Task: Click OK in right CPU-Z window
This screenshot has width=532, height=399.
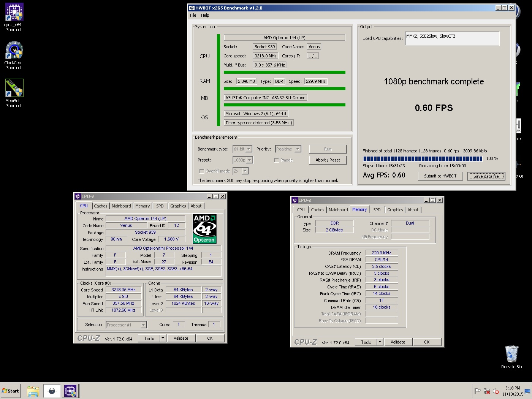Action: pos(427,342)
